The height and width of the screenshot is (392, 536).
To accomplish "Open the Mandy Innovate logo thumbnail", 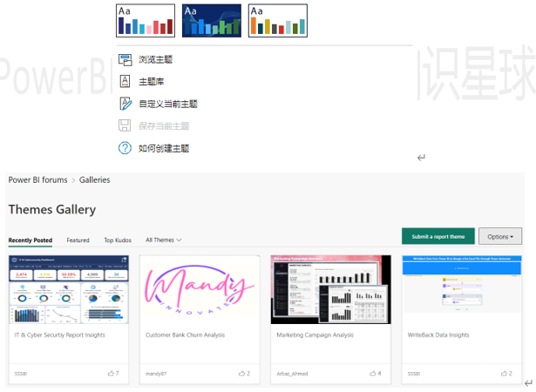I will click(x=200, y=289).
